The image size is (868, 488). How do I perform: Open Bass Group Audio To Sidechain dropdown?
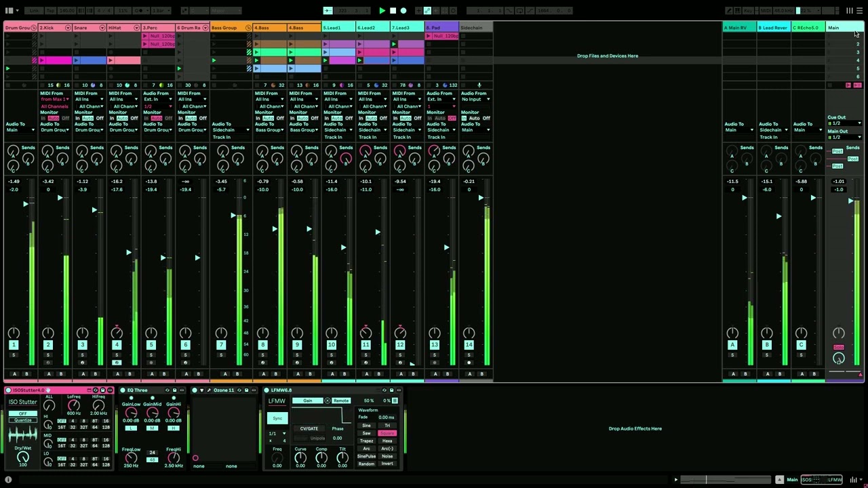pyautogui.click(x=224, y=130)
